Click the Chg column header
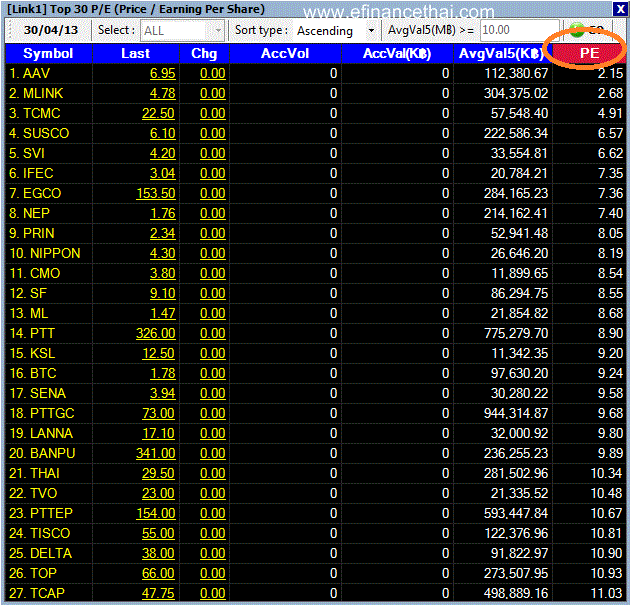631x606 pixels. (204, 54)
